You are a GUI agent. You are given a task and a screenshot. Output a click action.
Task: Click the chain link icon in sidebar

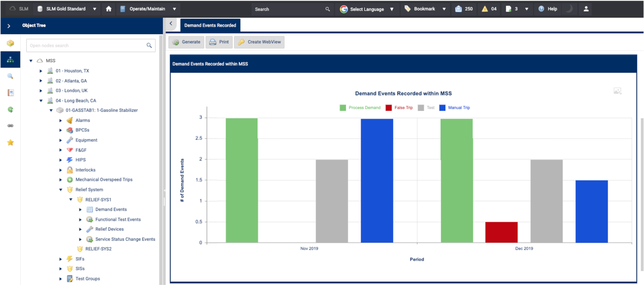click(x=10, y=126)
